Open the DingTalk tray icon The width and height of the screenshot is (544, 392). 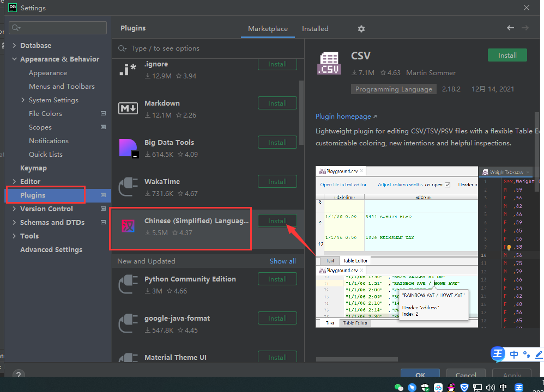pyautogui.click(x=412, y=388)
